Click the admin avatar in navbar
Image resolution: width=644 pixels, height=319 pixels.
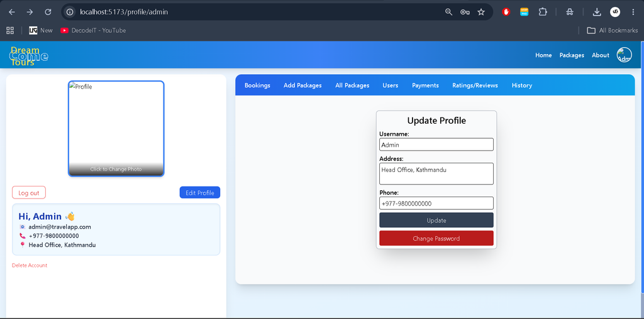(x=625, y=55)
